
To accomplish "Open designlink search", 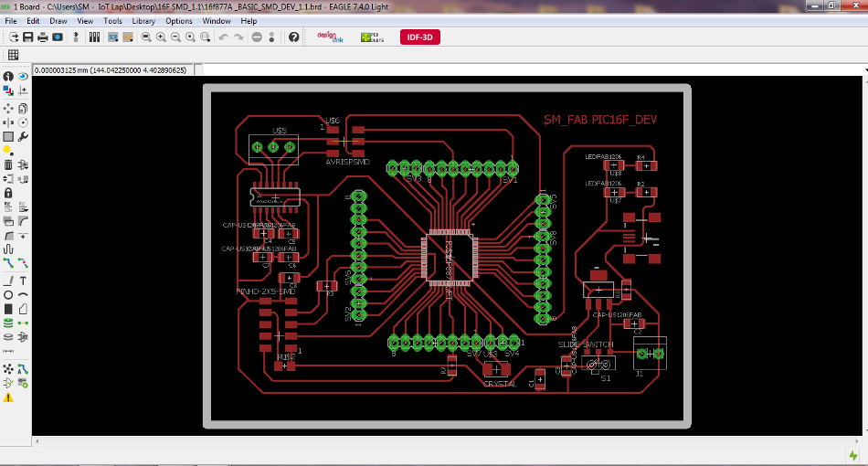I will coord(330,37).
